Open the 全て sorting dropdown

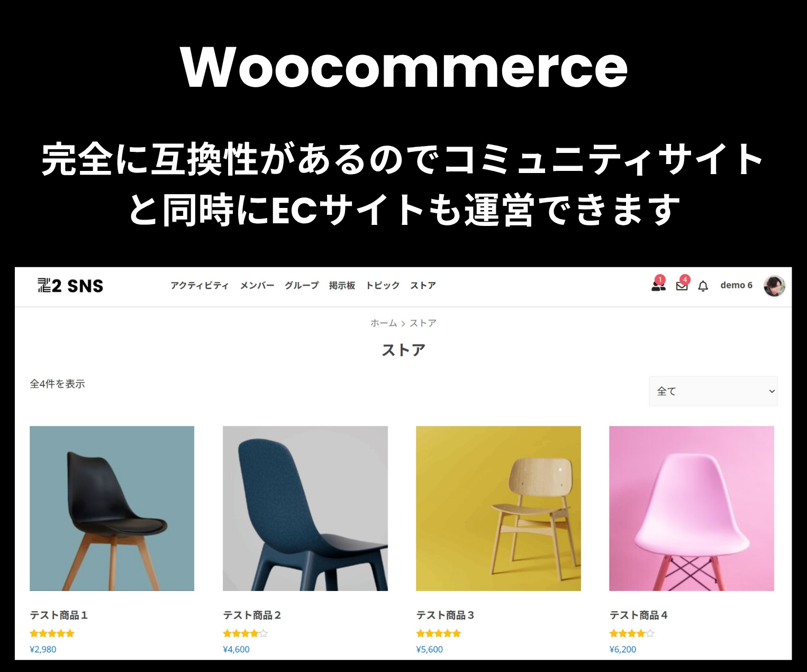[713, 391]
